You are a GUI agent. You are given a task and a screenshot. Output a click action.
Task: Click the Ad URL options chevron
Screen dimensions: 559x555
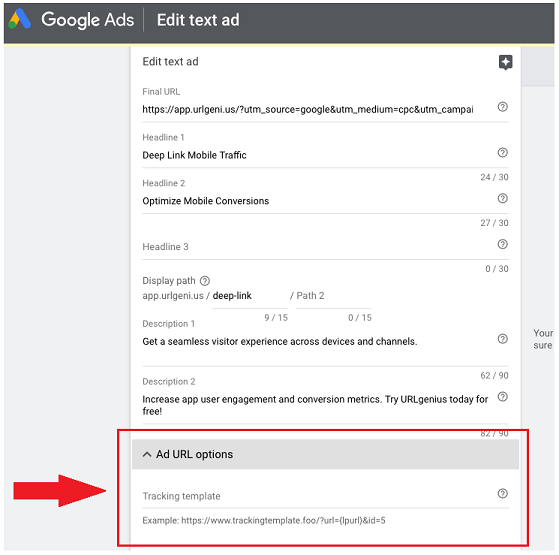tap(147, 454)
